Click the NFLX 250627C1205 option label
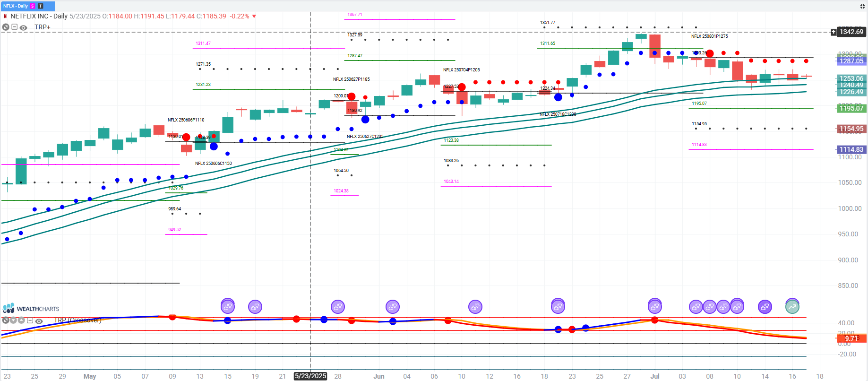Image resolution: width=868 pixels, height=381 pixels. [365, 137]
